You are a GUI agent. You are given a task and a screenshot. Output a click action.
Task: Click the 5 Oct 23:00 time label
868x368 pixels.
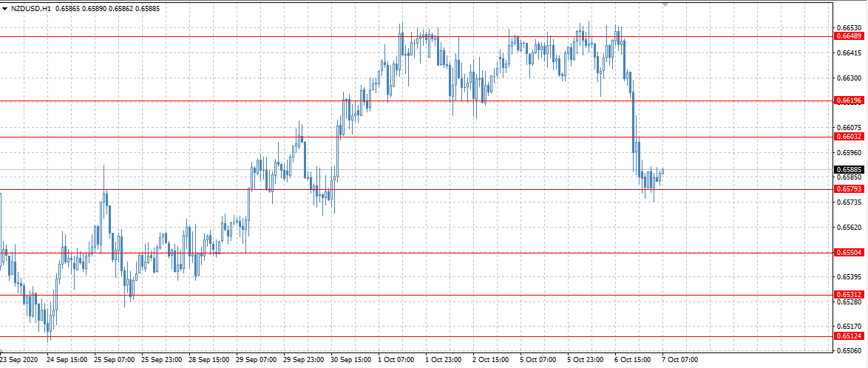(x=586, y=360)
